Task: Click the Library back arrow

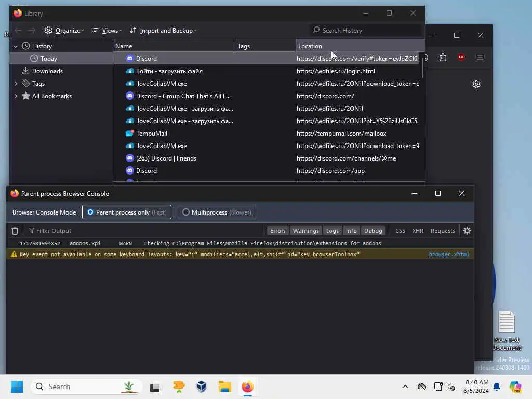Action: click(18, 31)
